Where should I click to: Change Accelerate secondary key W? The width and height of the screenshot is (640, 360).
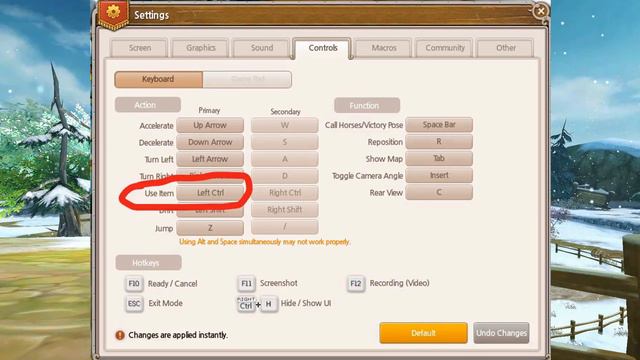point(284,125)
